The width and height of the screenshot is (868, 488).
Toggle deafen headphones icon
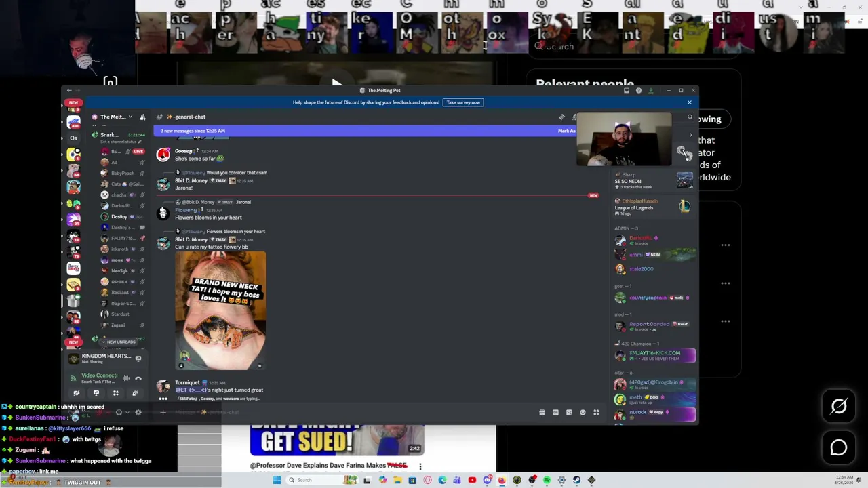click(x=119, y=412)
